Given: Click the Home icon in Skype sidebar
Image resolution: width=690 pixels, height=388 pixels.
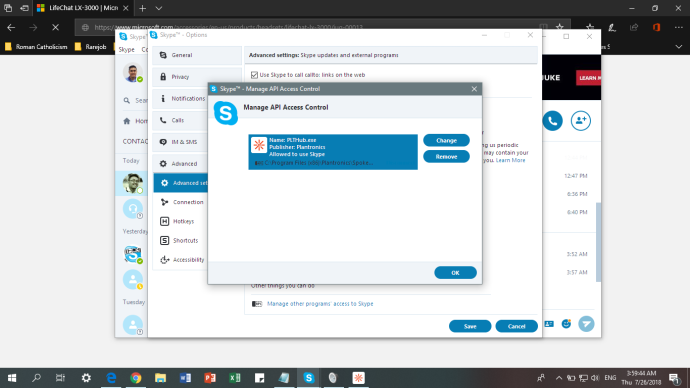Looking at the screenshot, I should [127, 121].
